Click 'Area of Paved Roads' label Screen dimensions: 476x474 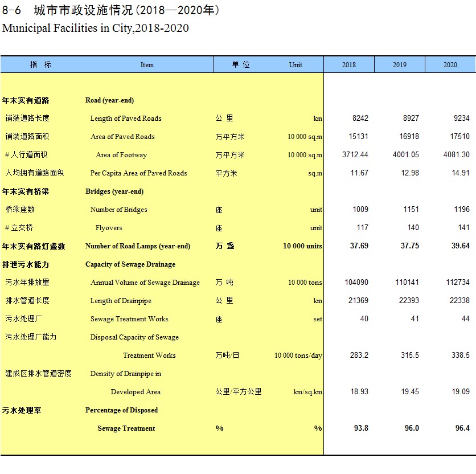click(x=122, y=136)
